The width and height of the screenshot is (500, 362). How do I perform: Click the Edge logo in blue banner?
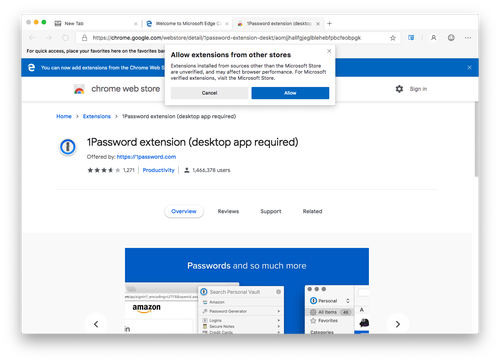coord(31,67)
